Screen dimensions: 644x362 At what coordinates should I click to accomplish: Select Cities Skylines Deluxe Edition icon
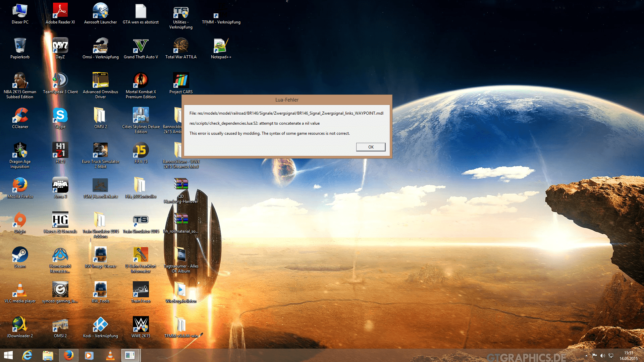coord(141,121)
